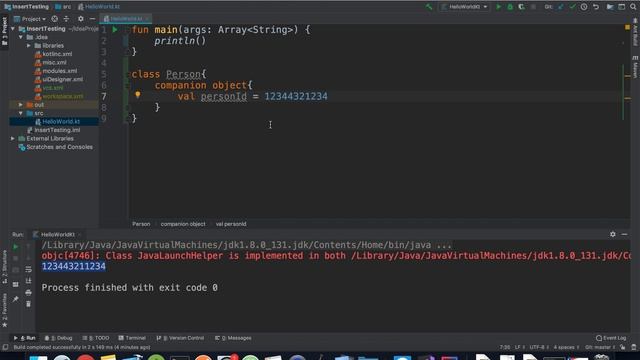640x360 pixels.
Task: Expand External Libraries node
Action: (x=13, y=138)
